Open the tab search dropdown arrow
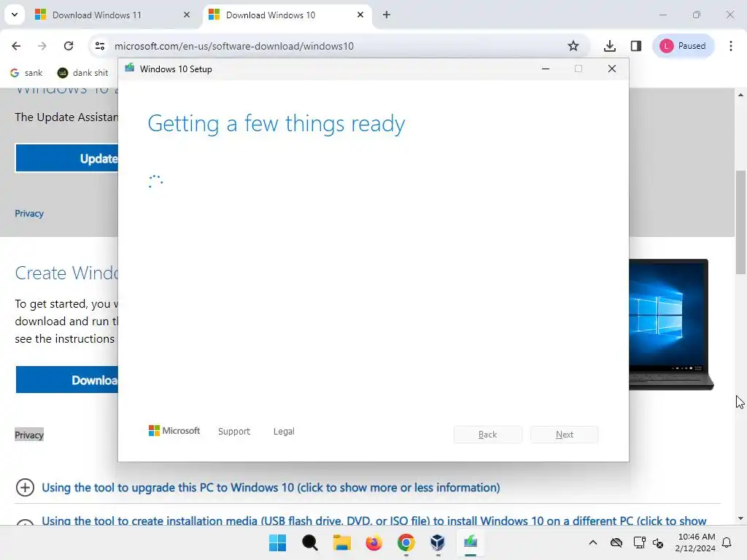 tap(15, 15)
